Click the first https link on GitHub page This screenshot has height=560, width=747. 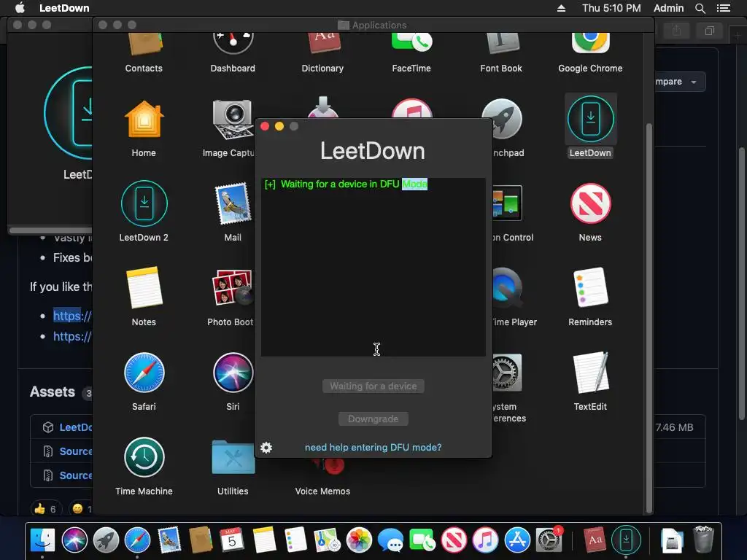click(x=72, y=316)
